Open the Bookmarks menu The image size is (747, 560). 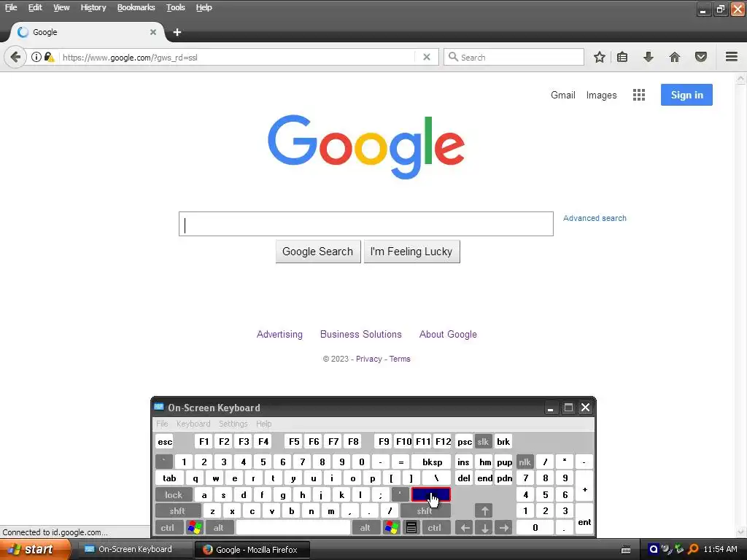[x=136, y=7]
